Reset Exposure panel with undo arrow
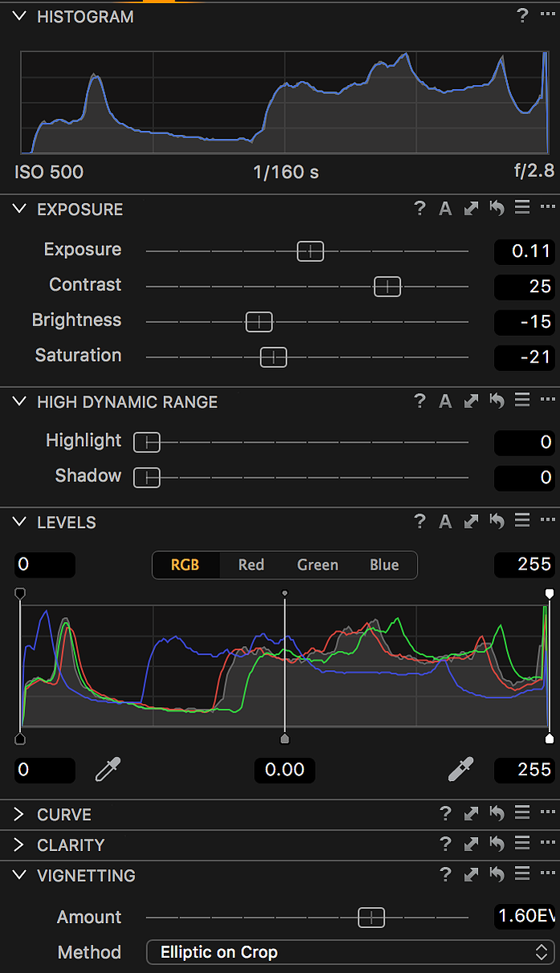Screen dimensions: 560x973 click(x=497, y=209)
